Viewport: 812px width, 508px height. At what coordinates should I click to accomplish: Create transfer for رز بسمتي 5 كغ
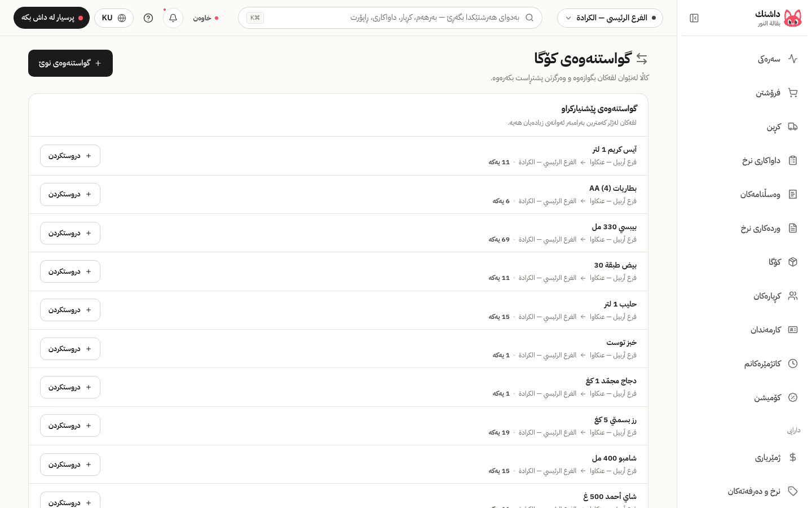click(x=70, y=426)
